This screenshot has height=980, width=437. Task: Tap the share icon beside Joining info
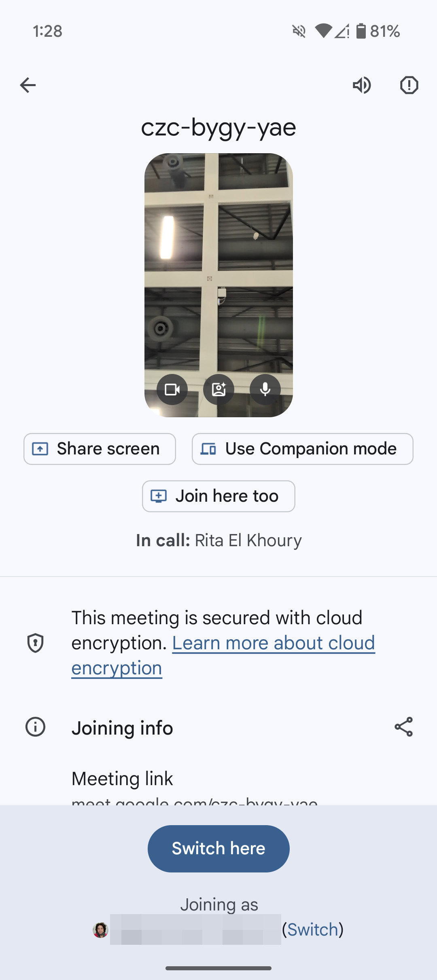403,727
